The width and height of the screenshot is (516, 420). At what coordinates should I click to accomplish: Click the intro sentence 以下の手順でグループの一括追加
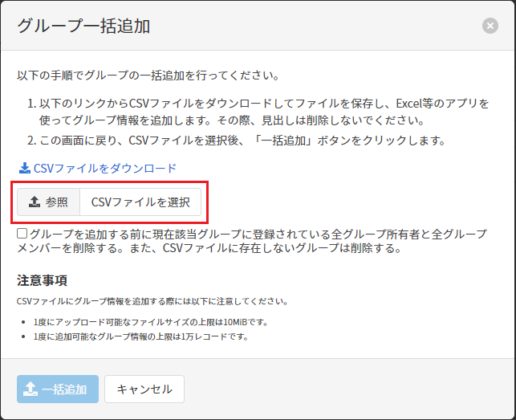click(x=148, y=76)
